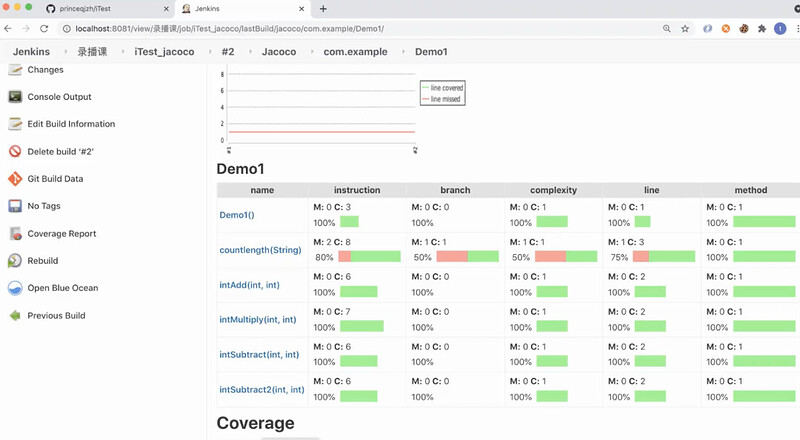Click the Open Blue Ocean link text
This screenshot has height=440, width=800.
pyautogui.click(x=63, y=288)
